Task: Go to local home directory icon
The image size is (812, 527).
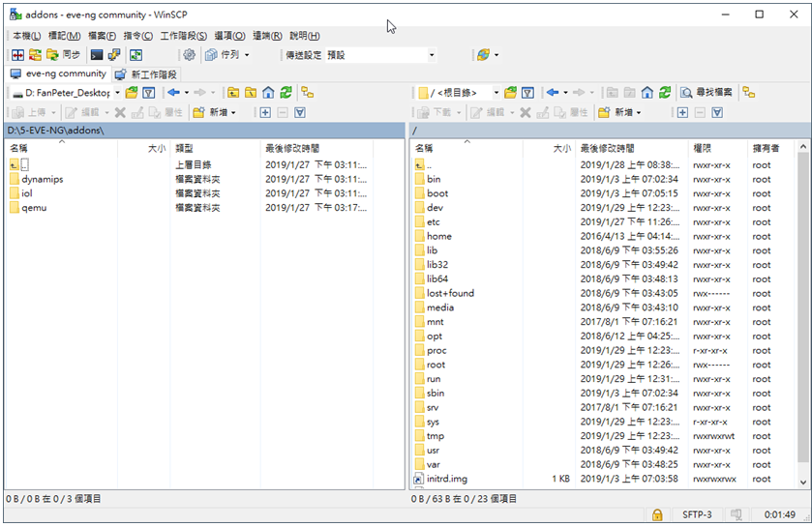Action: [268, 93]
